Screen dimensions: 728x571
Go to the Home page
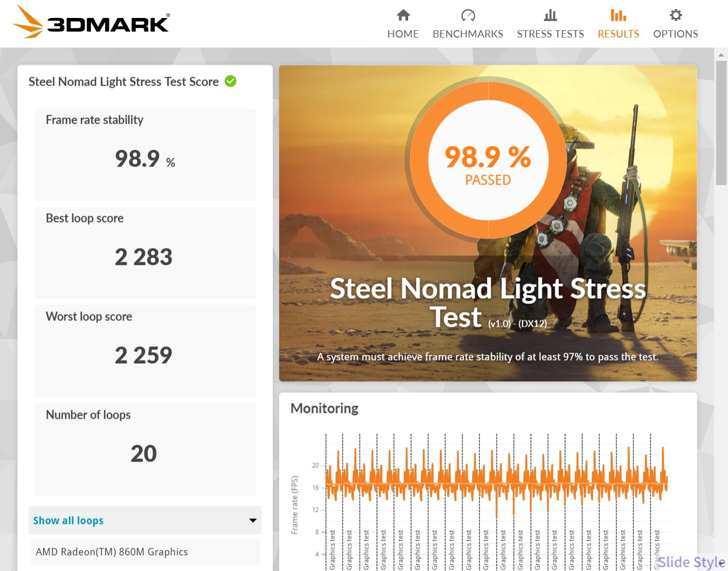coord(403,24)
